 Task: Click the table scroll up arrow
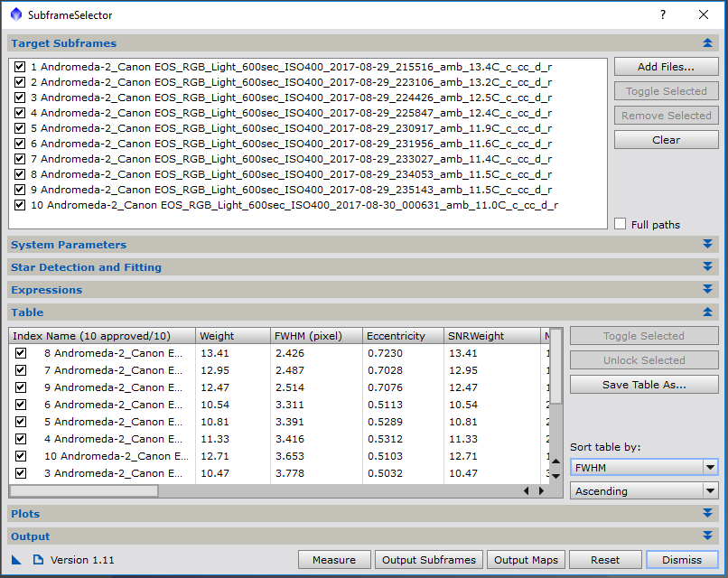point(555,461)
